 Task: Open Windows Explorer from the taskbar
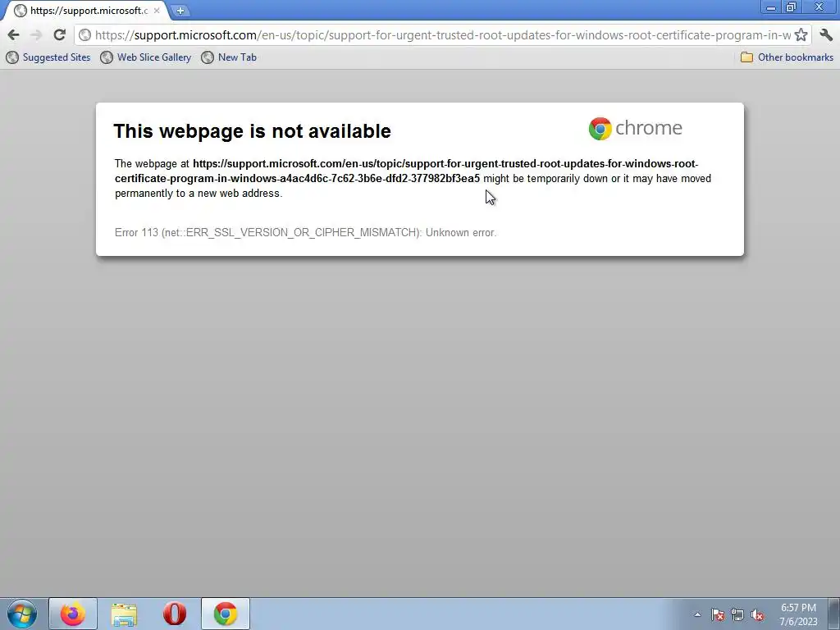[124, 614]
